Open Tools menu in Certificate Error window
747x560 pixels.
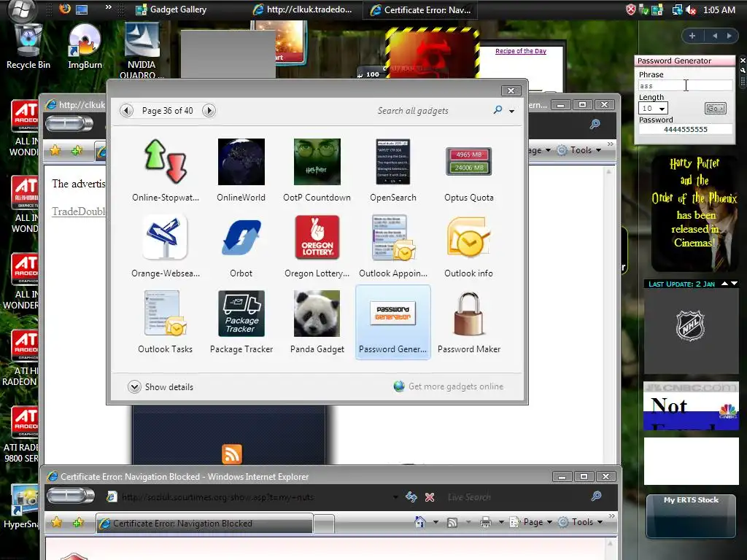(580, 522)
